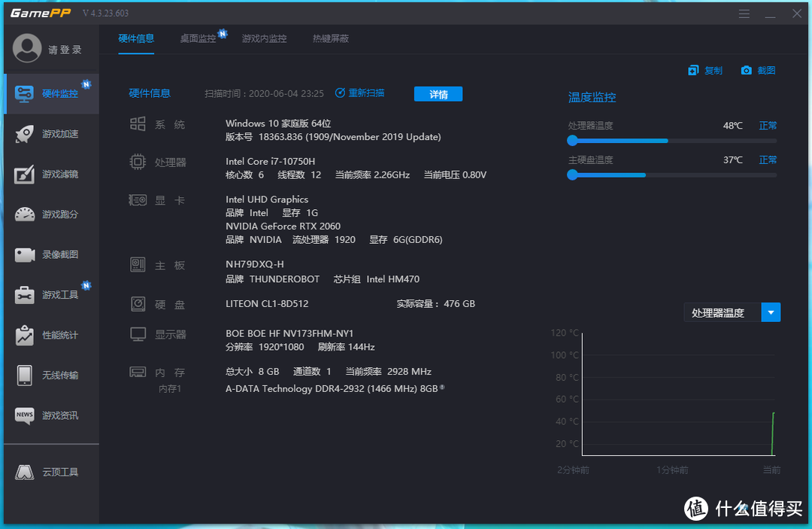This screenshot has width=812, height=529.
Task: Click the 复制 copy text button
Action: 713,70
